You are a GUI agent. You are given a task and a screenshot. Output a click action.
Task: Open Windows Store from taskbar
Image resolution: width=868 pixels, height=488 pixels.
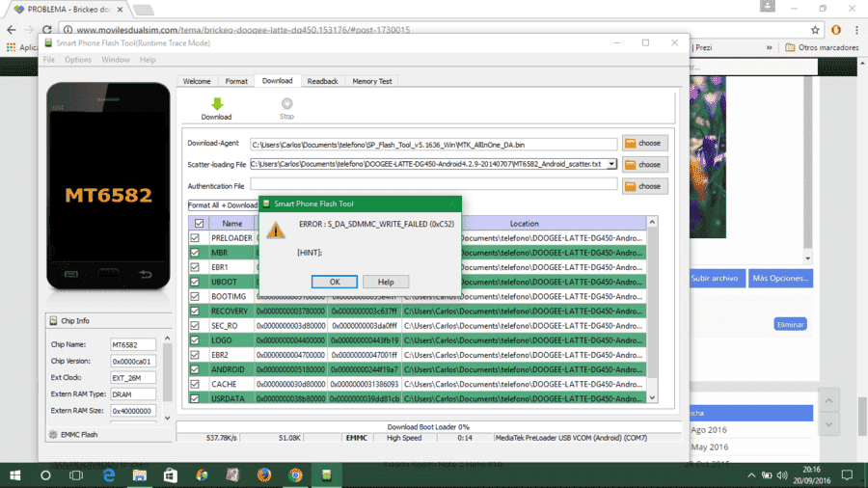click(x=171, y=475)
